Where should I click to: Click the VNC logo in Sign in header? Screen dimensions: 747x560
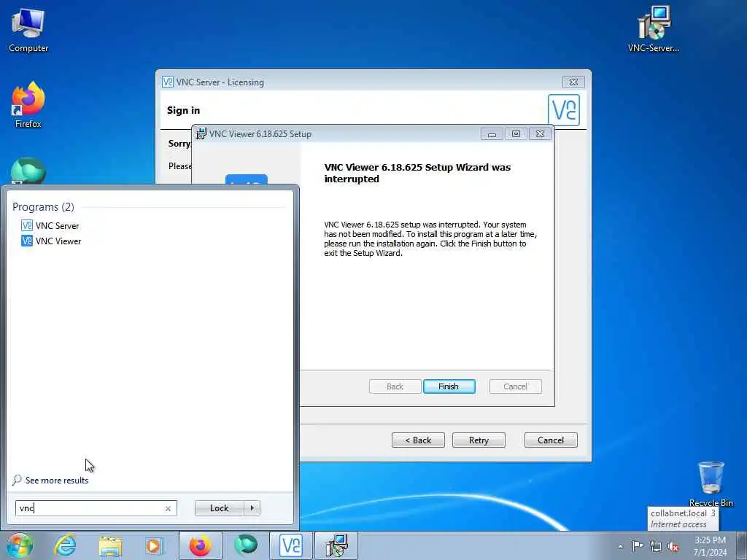[564, 110]
